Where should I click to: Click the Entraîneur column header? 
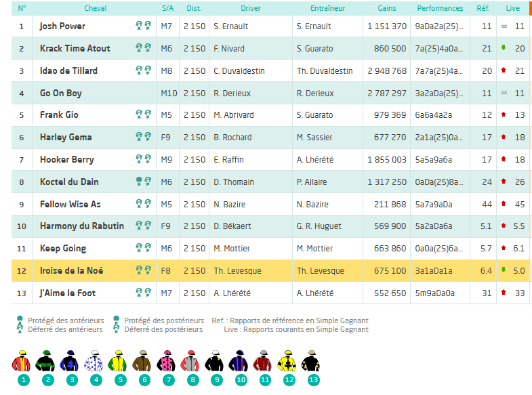[x=327, y=8]
